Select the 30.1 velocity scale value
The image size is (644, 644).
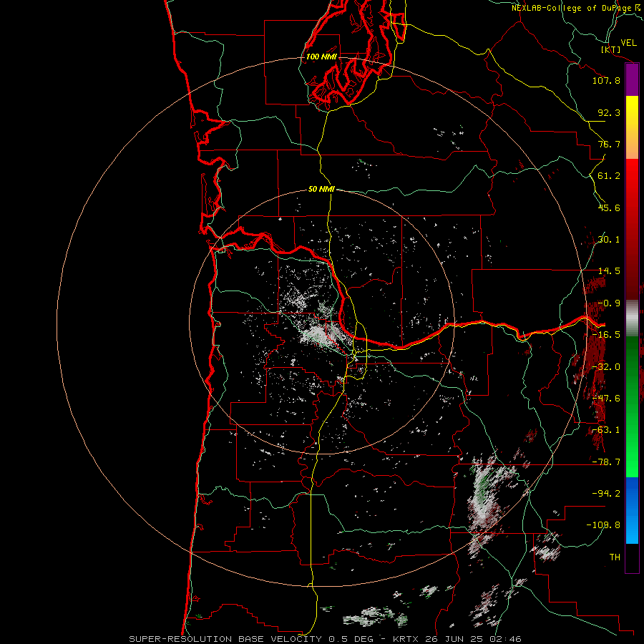609,240
